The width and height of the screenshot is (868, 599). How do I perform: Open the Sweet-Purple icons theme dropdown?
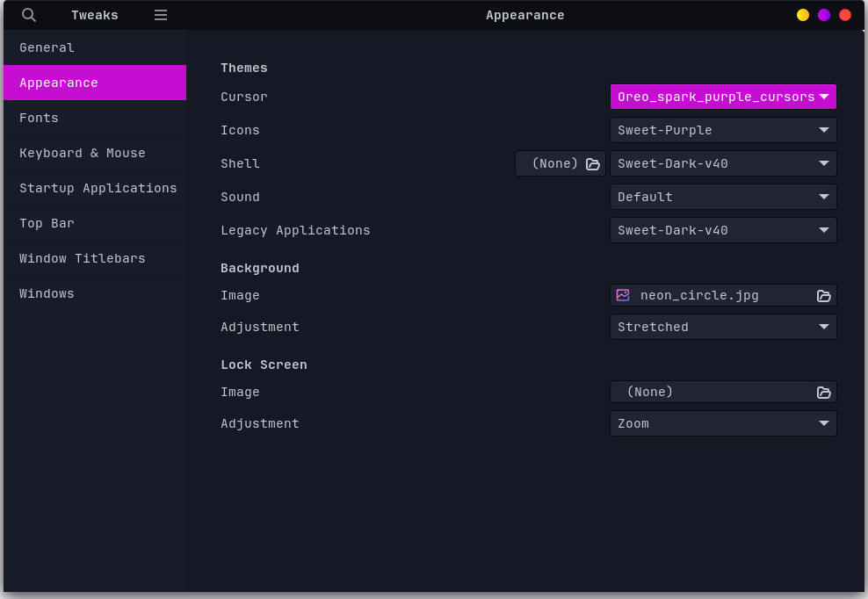coord(722,130)
